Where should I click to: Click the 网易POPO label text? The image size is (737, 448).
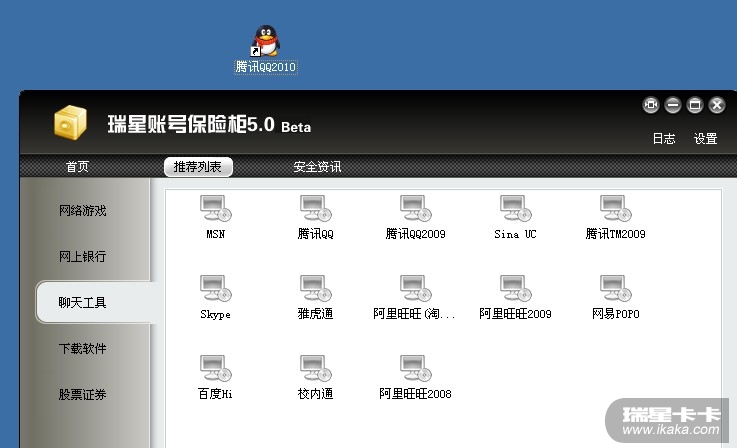coord(616,314)
